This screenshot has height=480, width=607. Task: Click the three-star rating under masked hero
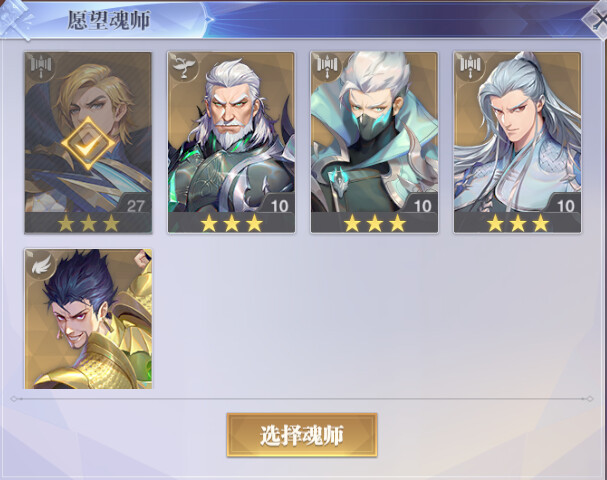[x=374, y=223]
